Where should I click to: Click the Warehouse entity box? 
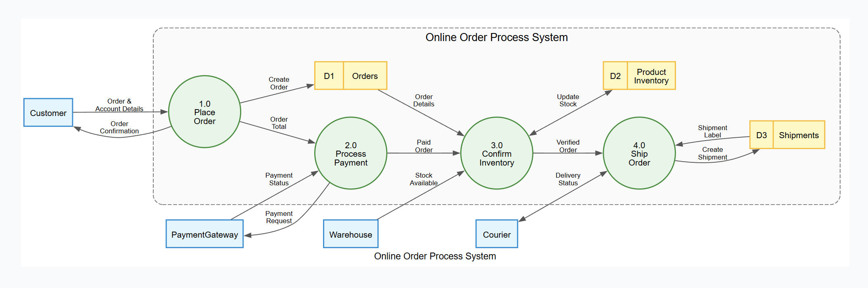[x=351, y=234]
